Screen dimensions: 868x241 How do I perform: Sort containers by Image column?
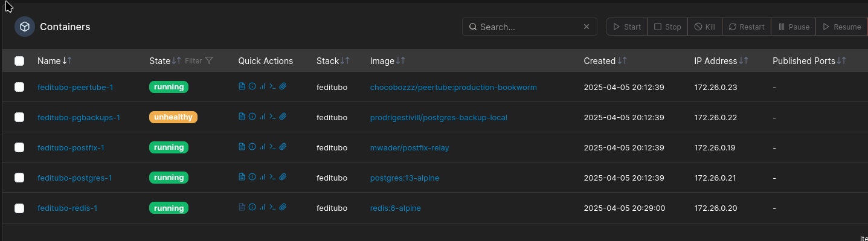point(387,61)
